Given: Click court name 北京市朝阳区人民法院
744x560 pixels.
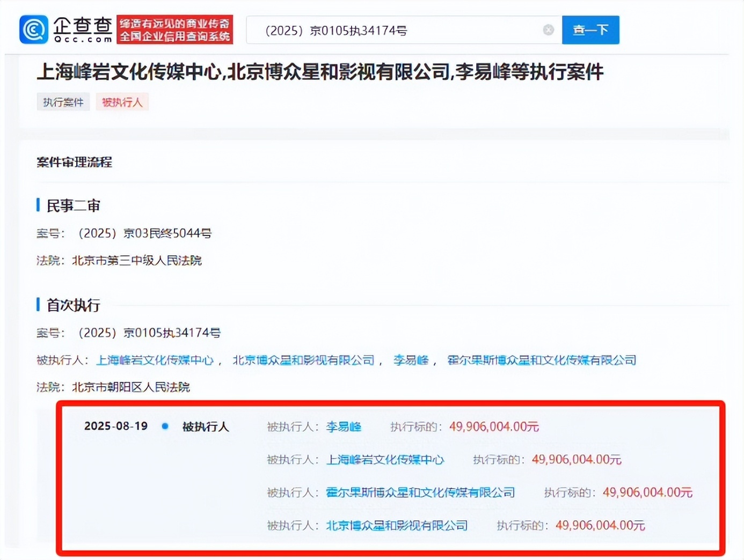Looking at the screenshot, I should point(131,387).
